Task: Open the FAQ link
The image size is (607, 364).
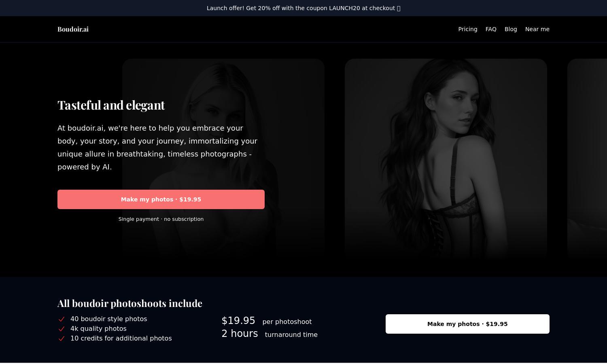Action: [x=491, y=29]
